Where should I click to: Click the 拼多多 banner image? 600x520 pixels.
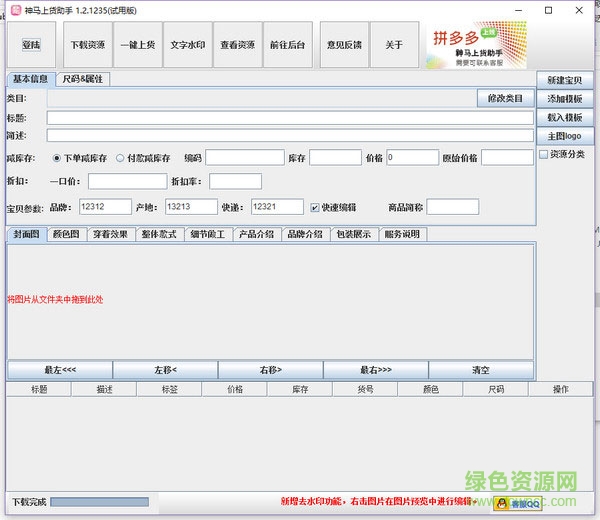click(476, 45)
